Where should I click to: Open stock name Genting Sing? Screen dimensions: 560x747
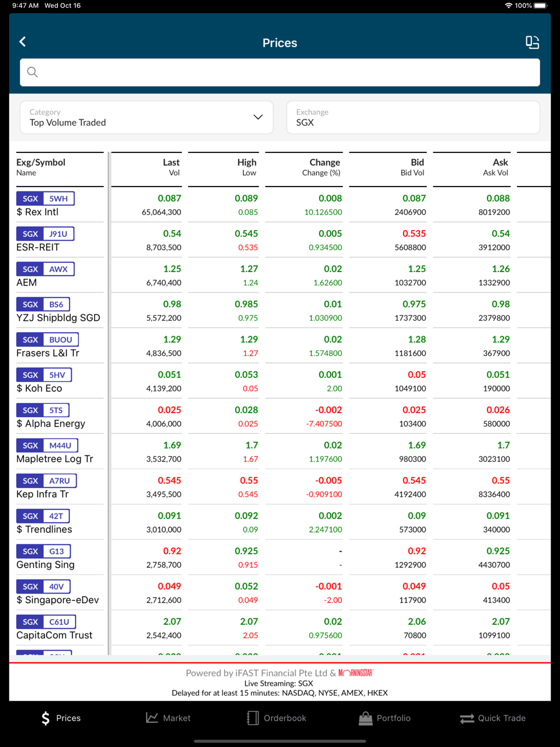click(x=45, y=565)
